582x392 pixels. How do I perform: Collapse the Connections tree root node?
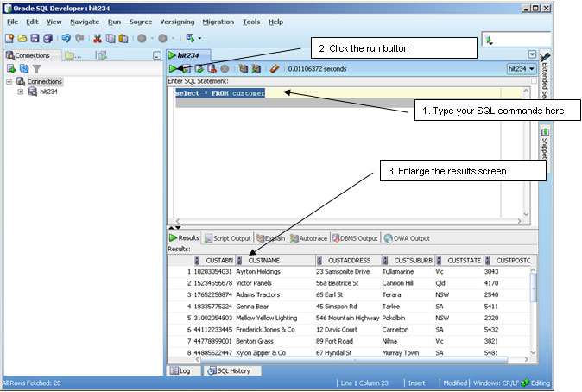pos(9,82)
